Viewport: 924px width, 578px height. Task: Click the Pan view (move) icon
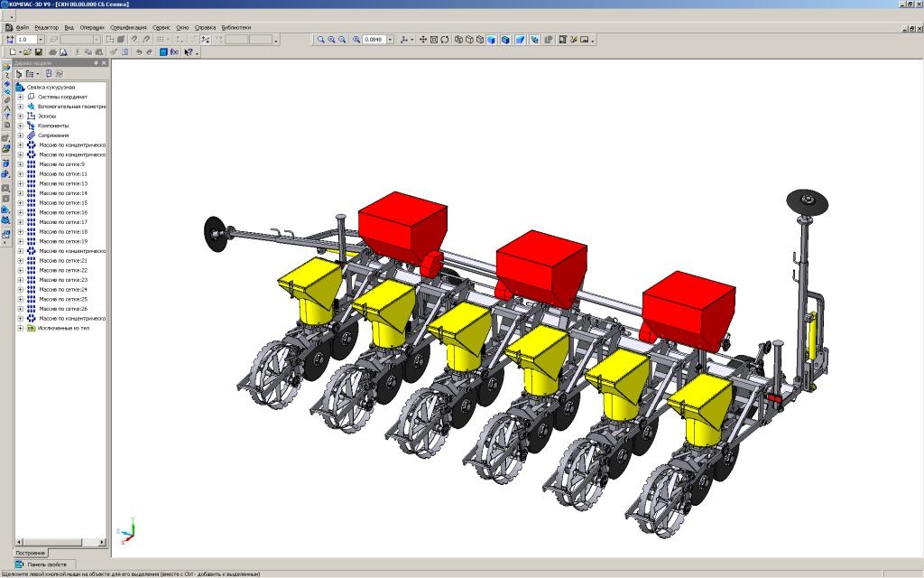423,40
